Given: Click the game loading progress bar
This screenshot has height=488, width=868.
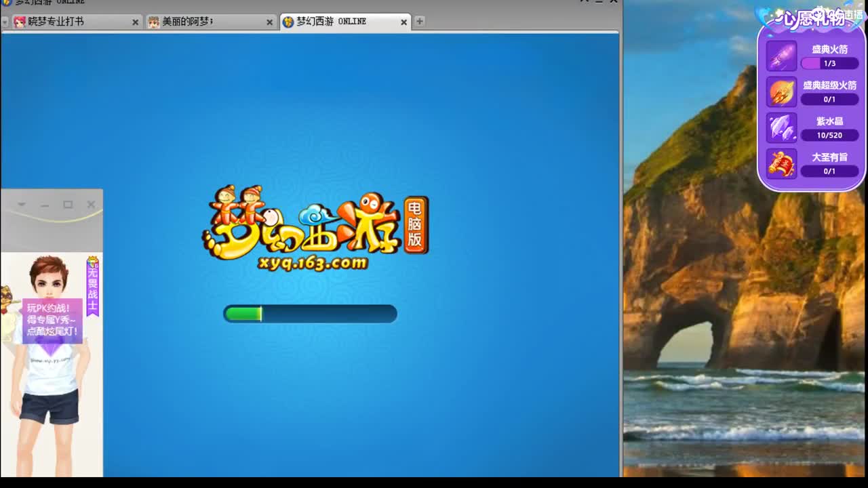Looking at the screenshot, I should 310,314.
